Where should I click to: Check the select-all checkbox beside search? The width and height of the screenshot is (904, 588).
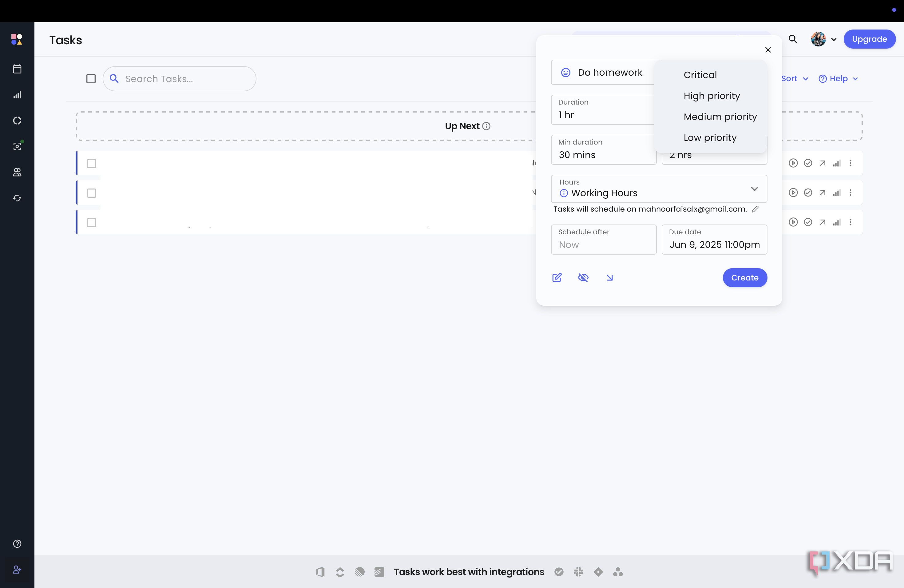point(91,79)
